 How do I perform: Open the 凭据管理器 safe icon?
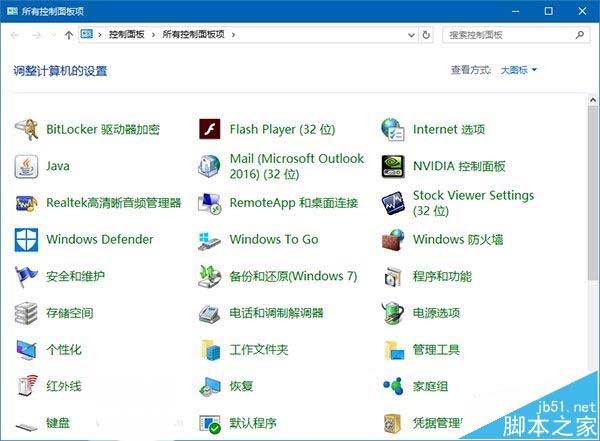point(393,423)
